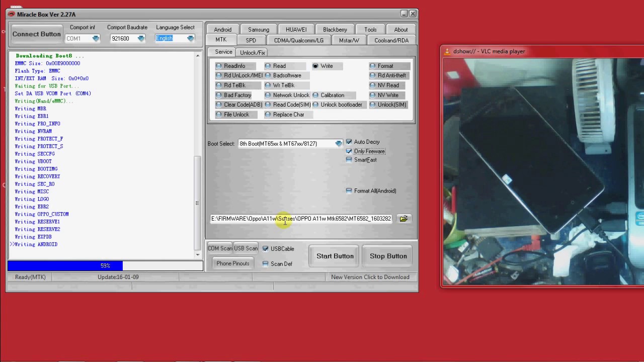
Task: Click the Connect Button
Action: click(36, 34)
